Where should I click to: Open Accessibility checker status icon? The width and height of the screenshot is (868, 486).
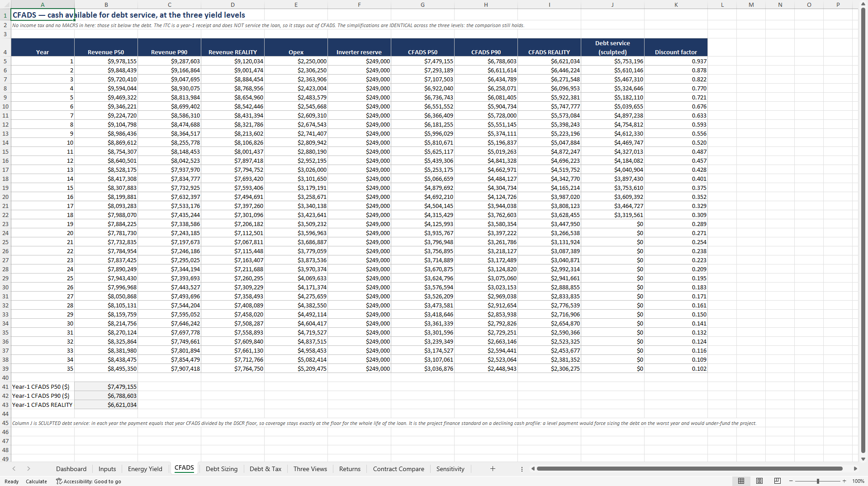point(59,481)
